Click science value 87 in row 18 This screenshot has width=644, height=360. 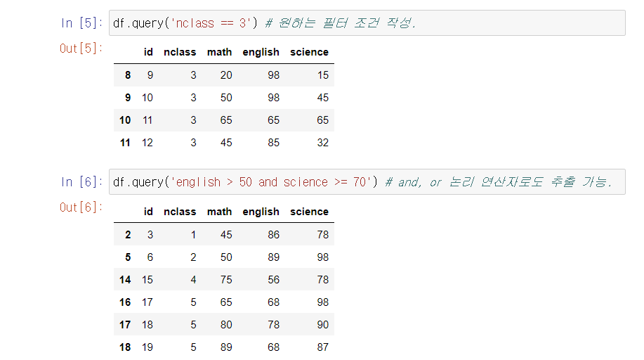(x=323, y=347)
